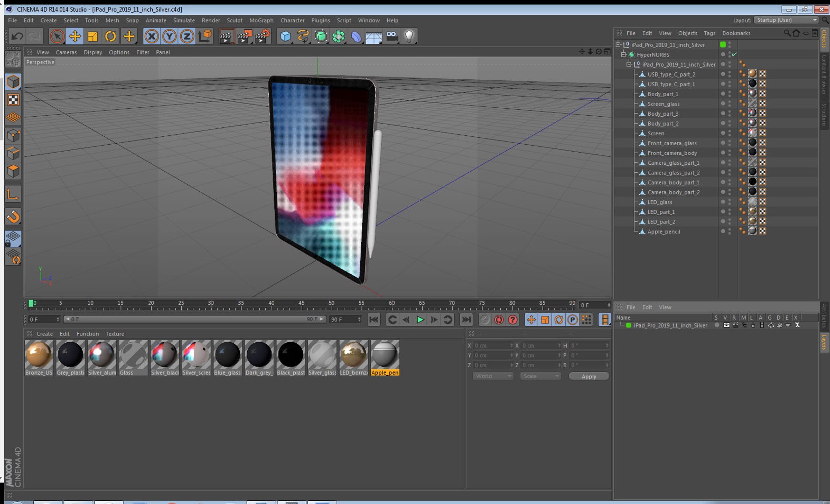This screenshot has height=504, width=830.
Task: Open Edit Render Settings icon
Action: (x=262, y=36)
